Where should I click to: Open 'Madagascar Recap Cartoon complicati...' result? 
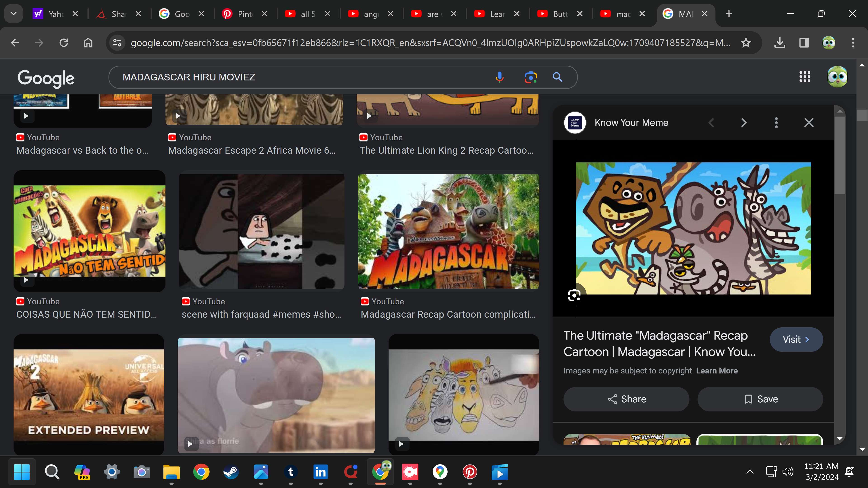click(x=448, y=314)
